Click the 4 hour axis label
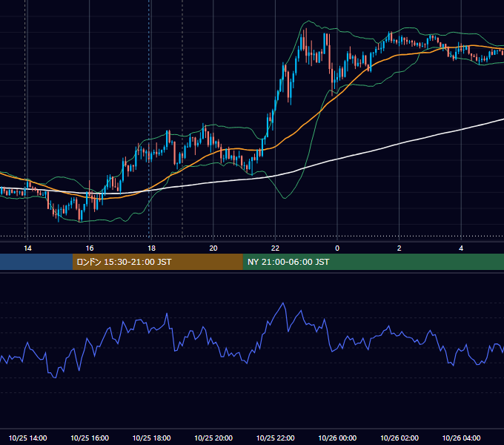This screenshot has height=445, width=504. pyautogui.click(x=461, y=248)
